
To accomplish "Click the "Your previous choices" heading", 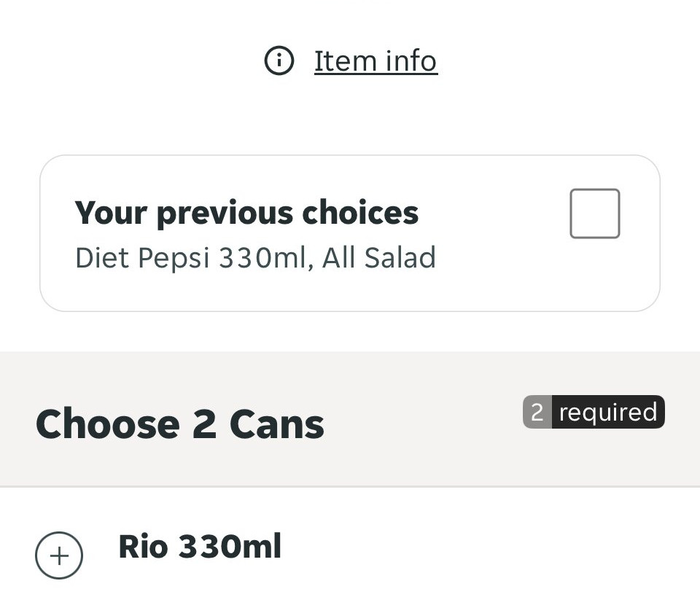I will (x=246, y=213).
